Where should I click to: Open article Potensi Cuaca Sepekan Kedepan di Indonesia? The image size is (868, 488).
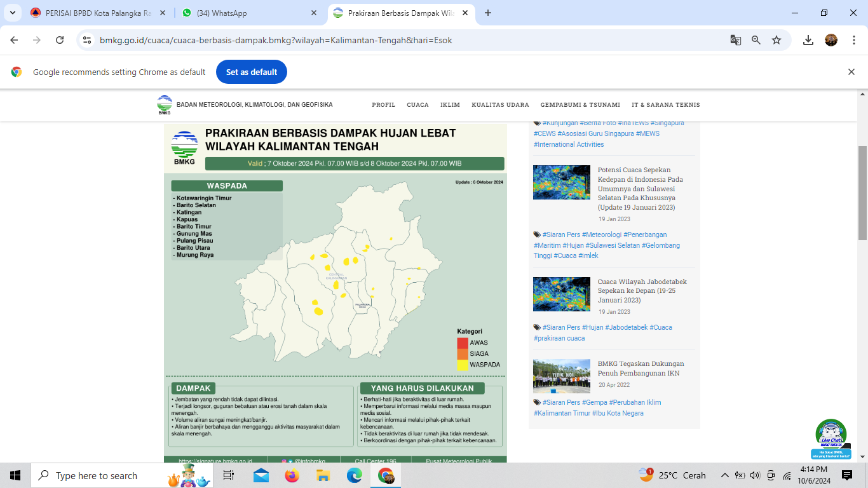[641, 189]
